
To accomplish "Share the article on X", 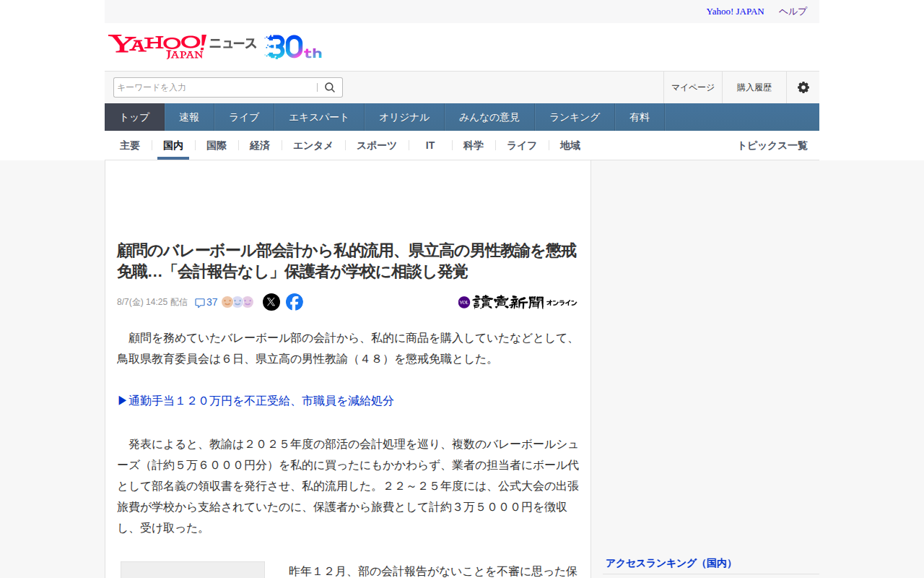I will [x=271, y=302].
